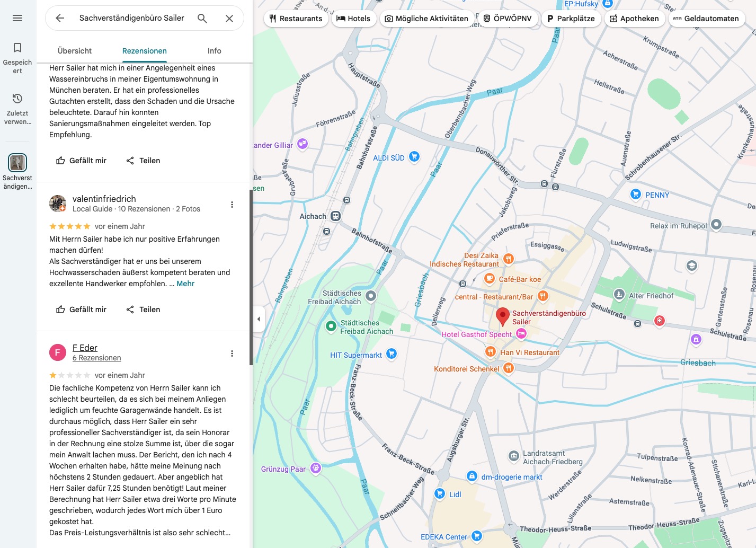Expand review text via Mehr link
The height and width of the screenshot is (548, 756).
[x=185, y=284]
